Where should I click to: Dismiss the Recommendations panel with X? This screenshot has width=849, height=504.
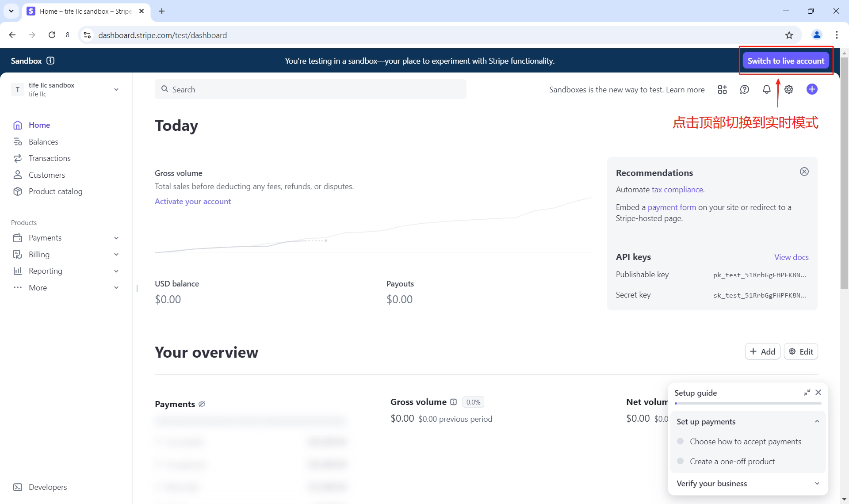pyautogui.click(x=804, y=172)
